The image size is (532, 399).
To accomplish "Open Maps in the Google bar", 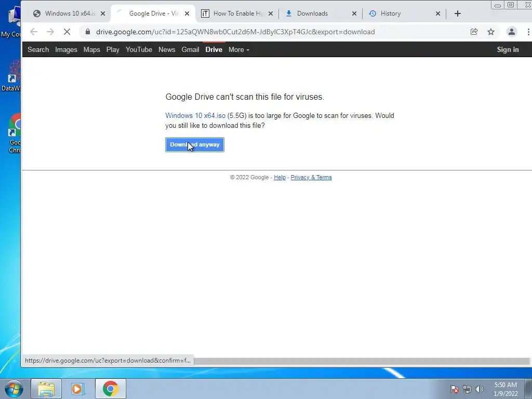I will coord(91,49).
